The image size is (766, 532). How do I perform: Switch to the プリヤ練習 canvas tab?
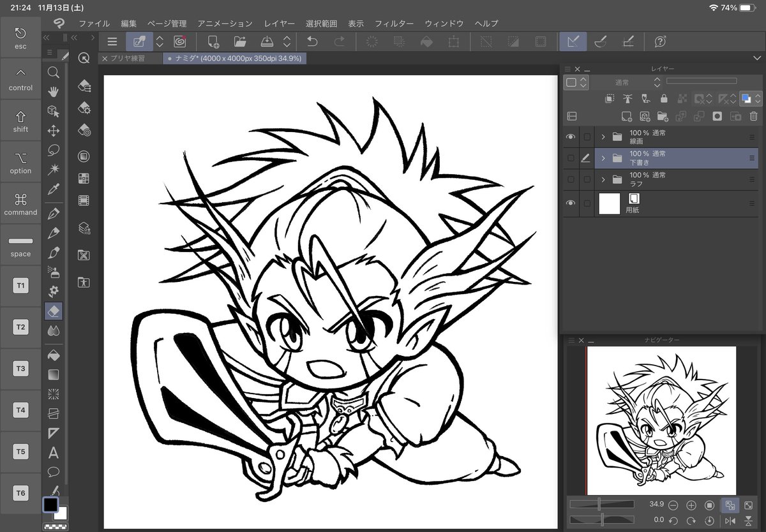pos(128,58)
